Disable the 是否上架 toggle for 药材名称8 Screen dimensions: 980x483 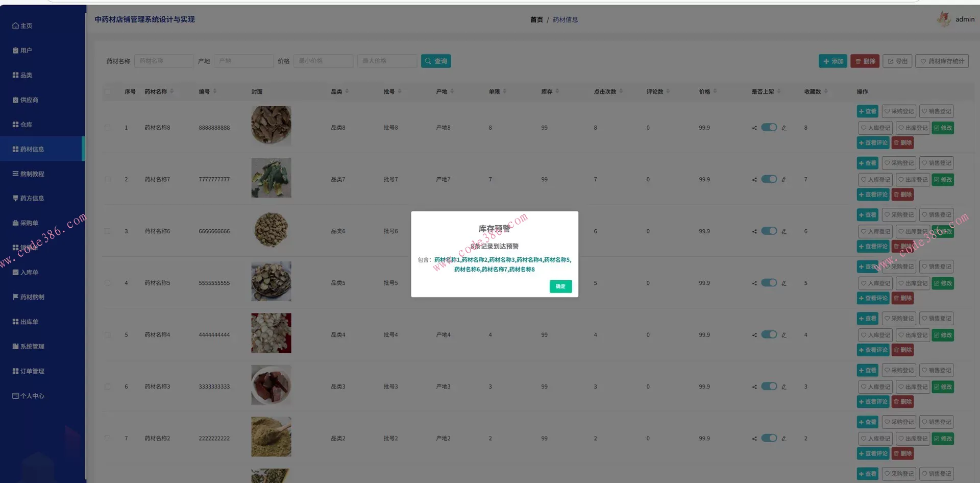click(769, 128)
